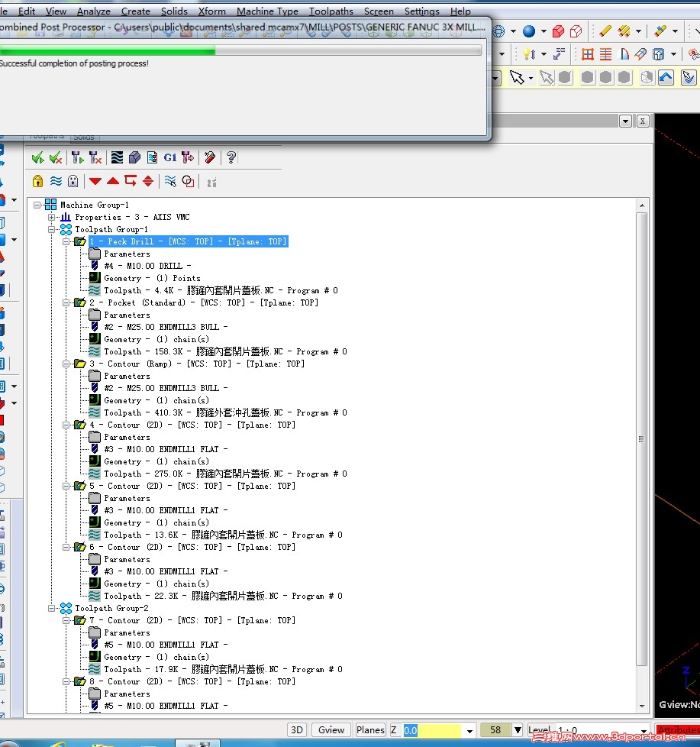
Task: Click the yellow color 58 swatch
Action: [x=495, y=730]
